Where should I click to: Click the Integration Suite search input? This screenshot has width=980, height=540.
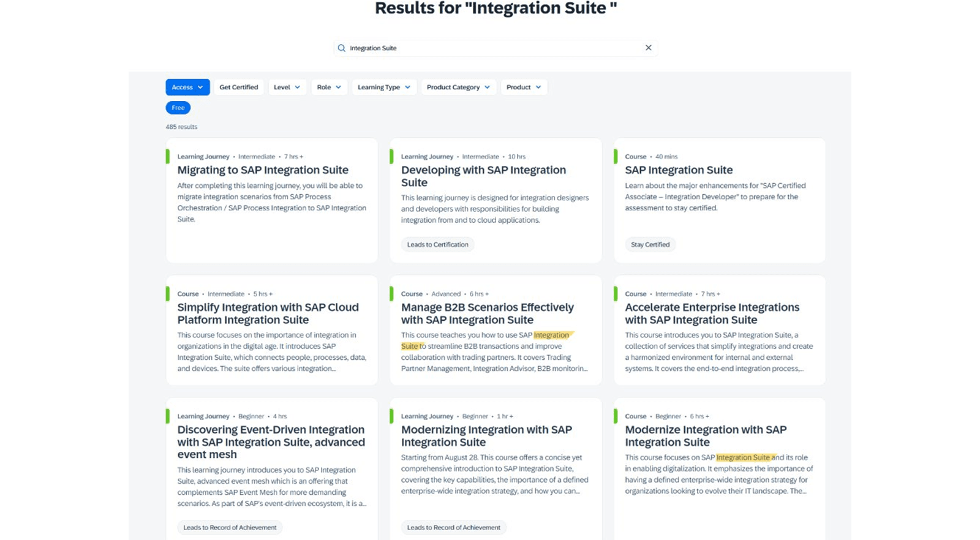496,48
